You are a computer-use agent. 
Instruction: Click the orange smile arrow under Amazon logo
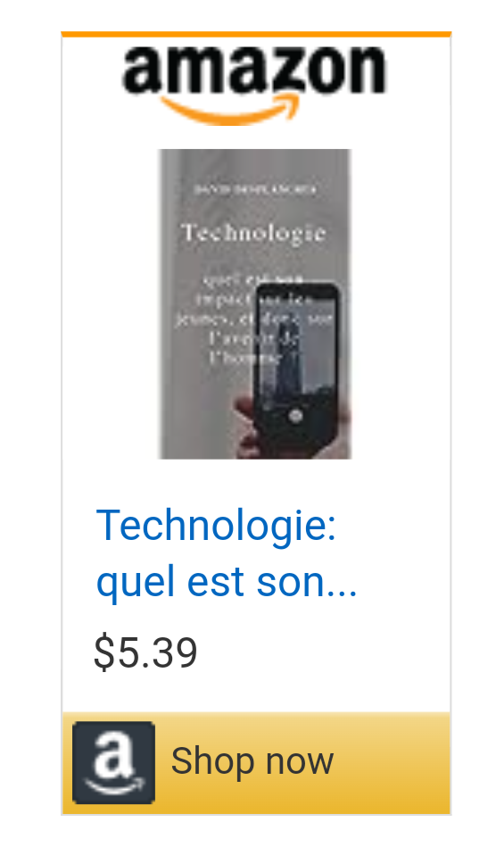(230, 109)
